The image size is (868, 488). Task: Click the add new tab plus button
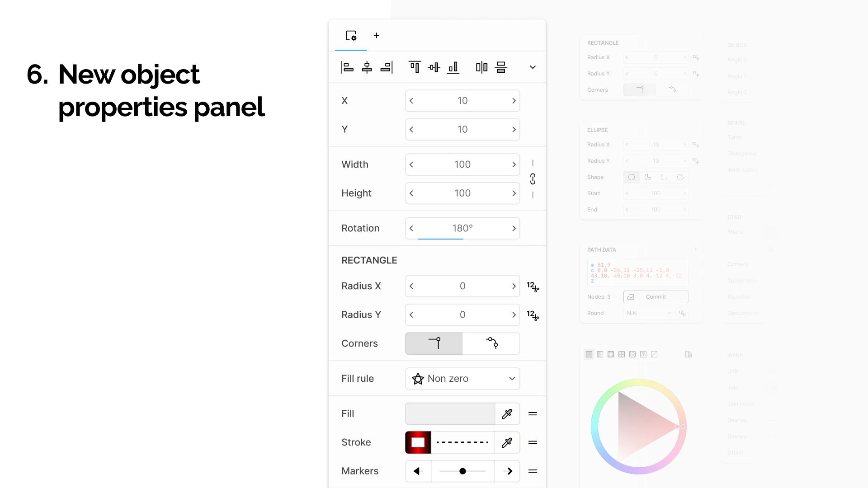point(377,36)
